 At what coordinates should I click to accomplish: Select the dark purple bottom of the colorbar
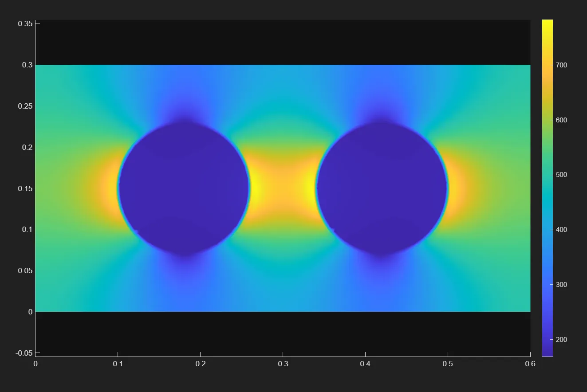click(547, 353)
